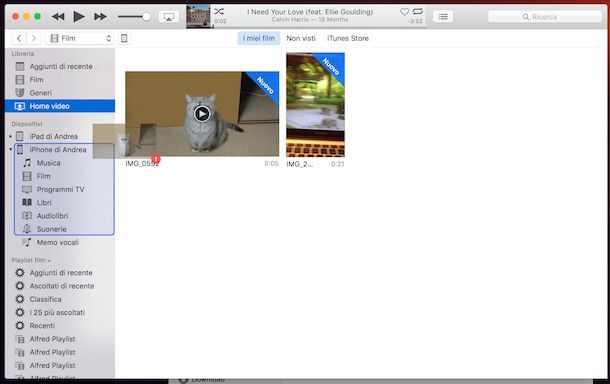Viewport: 610px width, 384px height.
Task: Open the iTunes Store tab
Action: [x=348, y=38]
